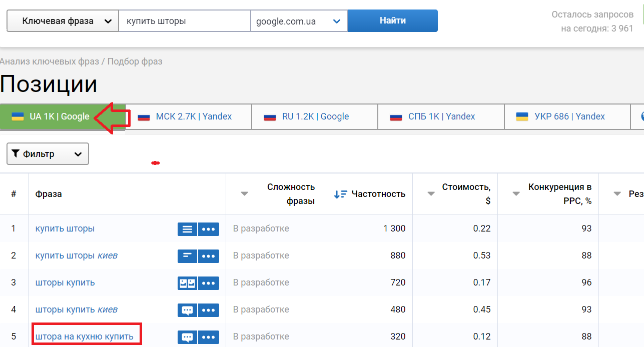Open the google.com.ua search engine dropdown
This screenshot has width=644, height=347.
click(299, 21)
